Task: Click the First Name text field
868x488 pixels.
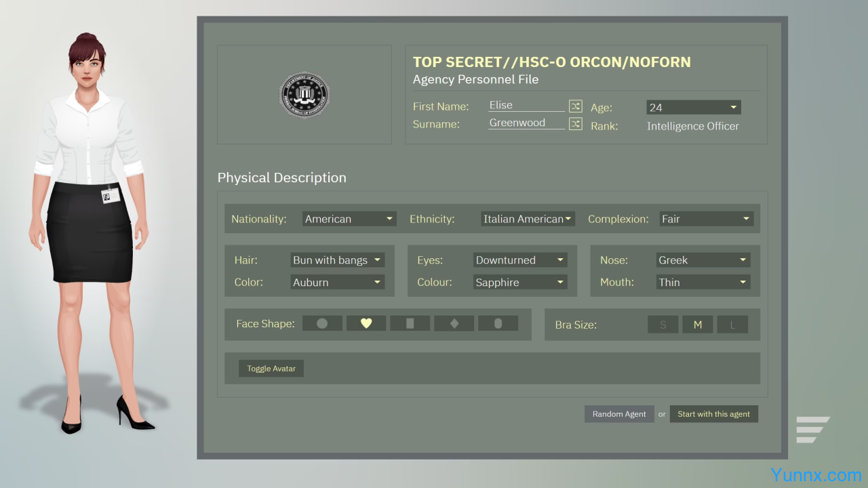Action: 526,105
